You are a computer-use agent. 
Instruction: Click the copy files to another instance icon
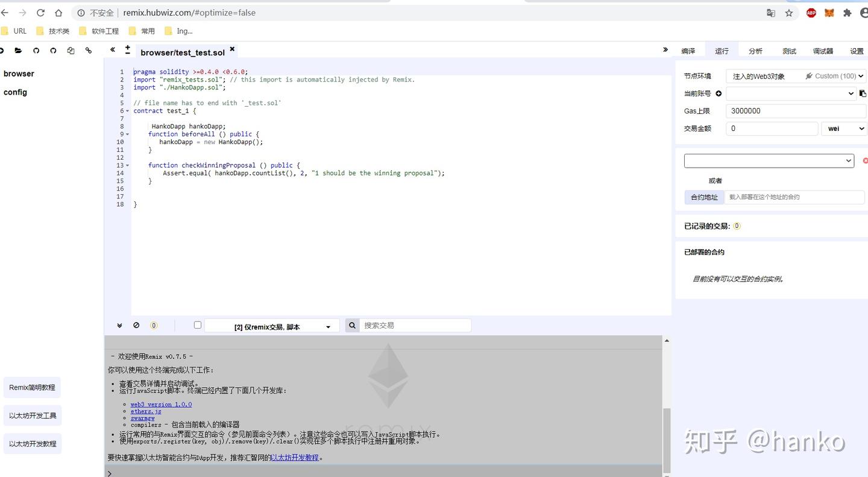[x=71, y=51]
